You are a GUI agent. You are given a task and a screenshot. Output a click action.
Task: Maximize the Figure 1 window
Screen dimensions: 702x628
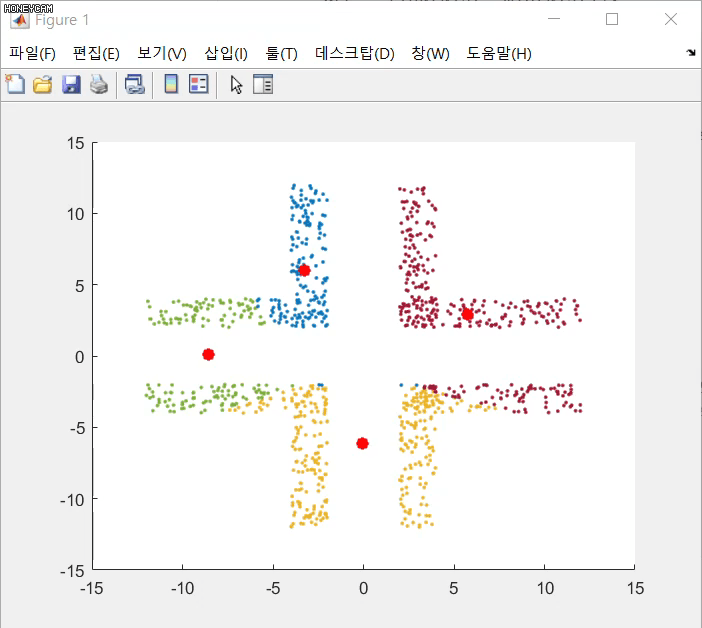(612, 19)
